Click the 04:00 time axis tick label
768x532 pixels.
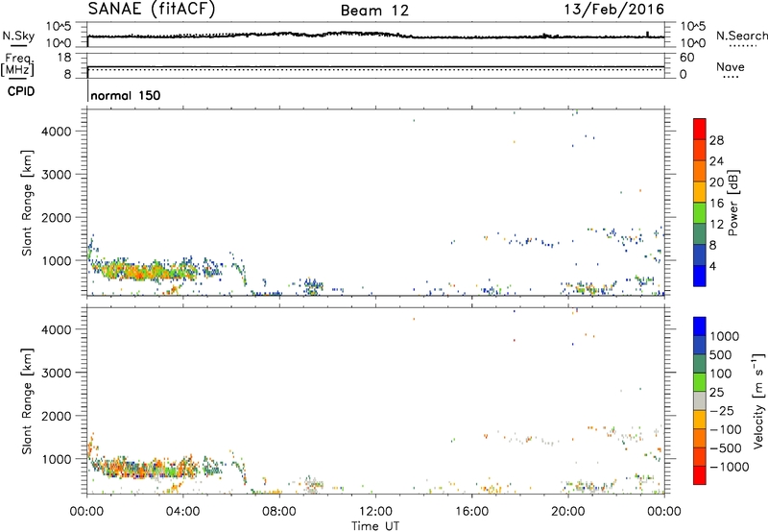click(182, 511)
